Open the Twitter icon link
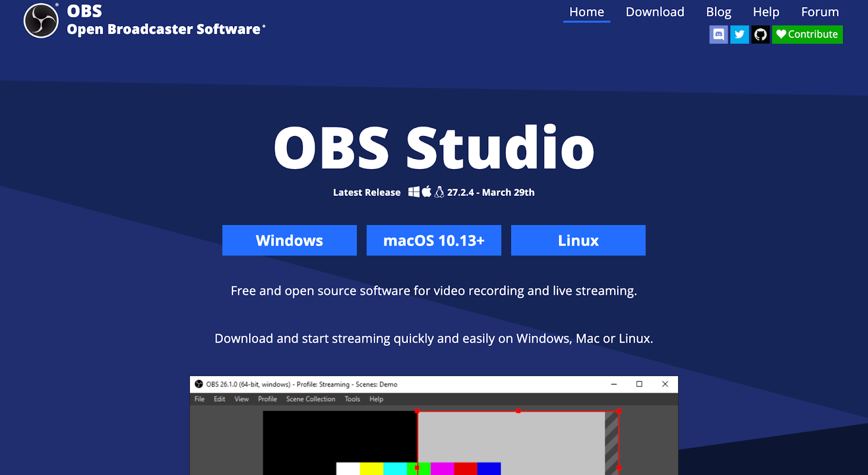The width and height of the screenshot is (868, 475). click(x=739, y=35)
